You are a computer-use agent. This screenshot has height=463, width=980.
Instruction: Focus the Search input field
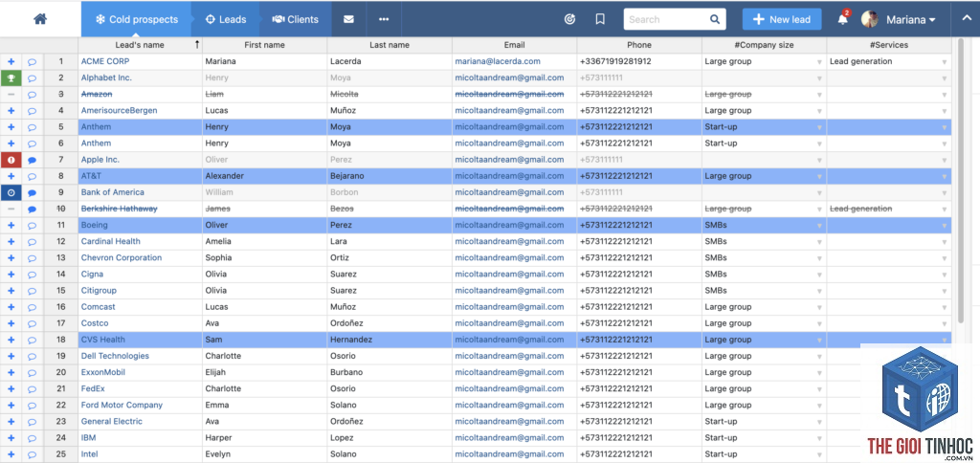point(666,19)
